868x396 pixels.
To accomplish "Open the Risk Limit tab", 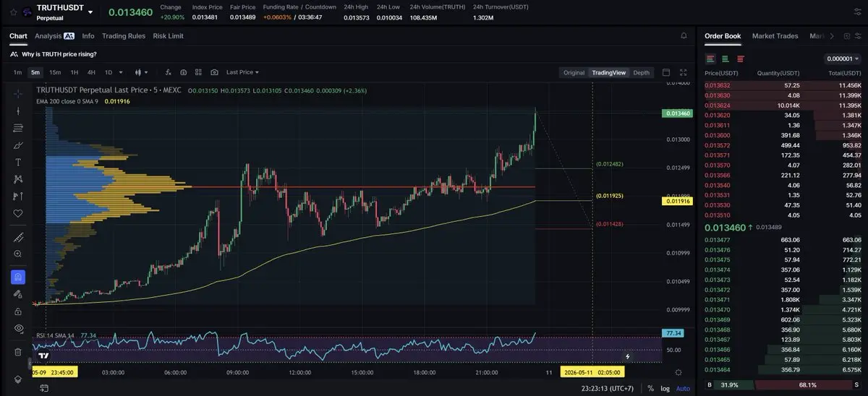I will point(169,35).
